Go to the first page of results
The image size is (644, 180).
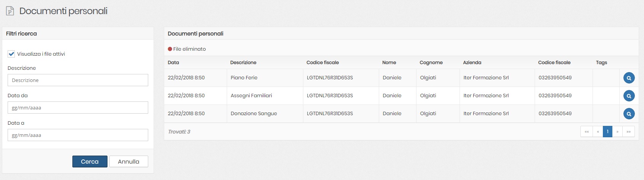point(586,132)
